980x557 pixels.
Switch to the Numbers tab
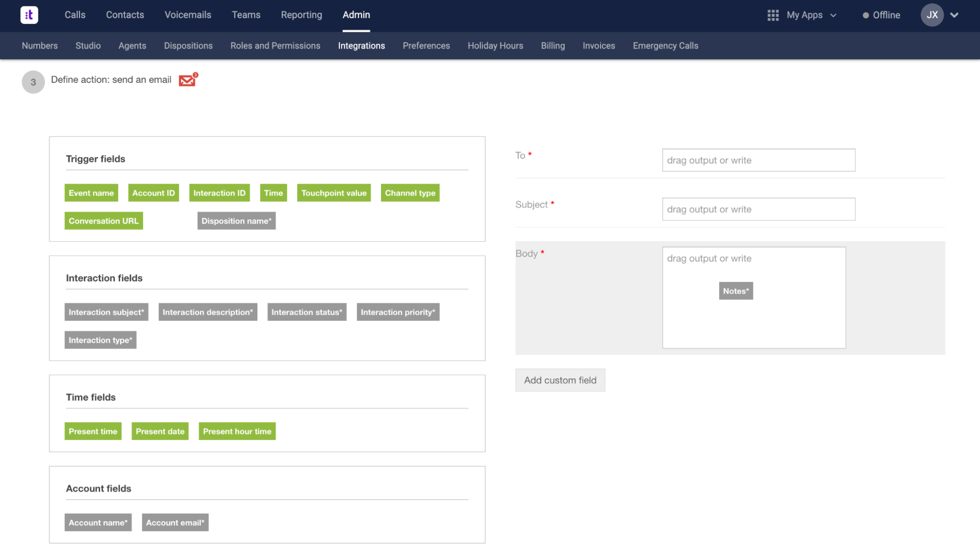pyautogui.click(x=40, y=46)
